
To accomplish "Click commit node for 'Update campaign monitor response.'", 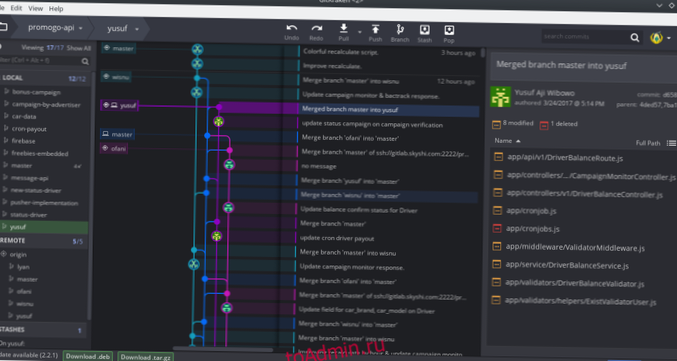I will pyautogui.click(x=193, y=264).
